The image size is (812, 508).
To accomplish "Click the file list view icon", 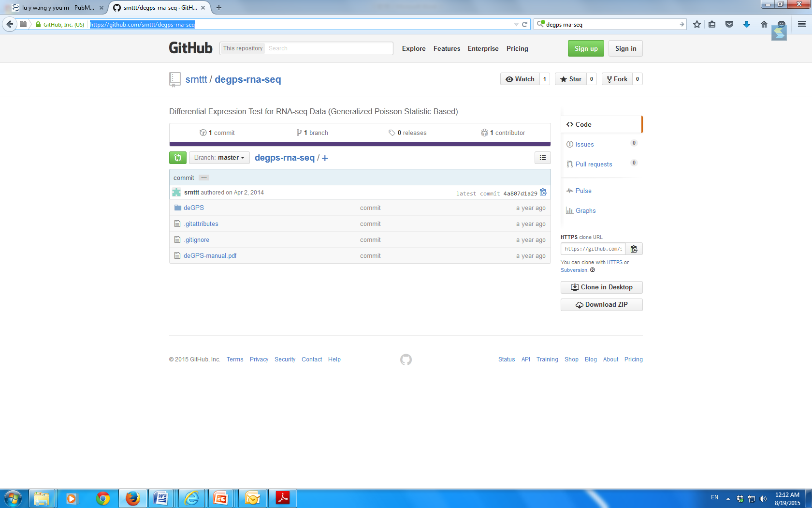I will click(542, 158).
